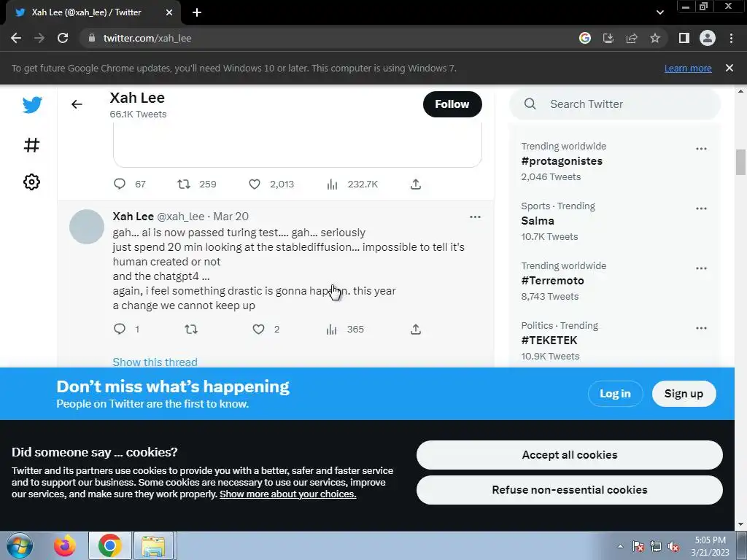Refuse non-essential cookies
Viewport: 747px width, 560px height.
[569, 490]
